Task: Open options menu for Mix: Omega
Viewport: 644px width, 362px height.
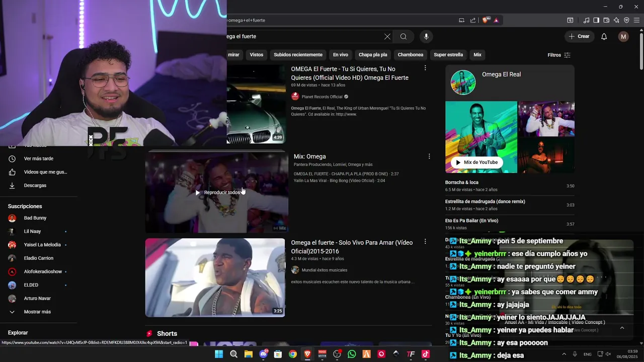Action: point(429,156)
